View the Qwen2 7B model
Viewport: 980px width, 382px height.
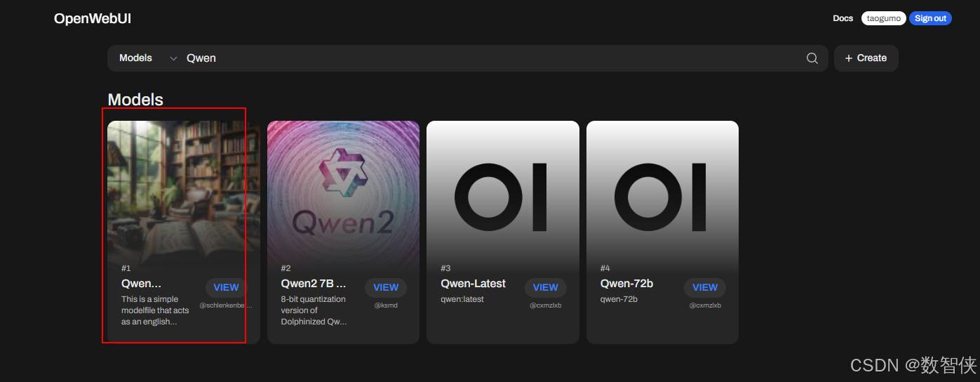(386, 287)
